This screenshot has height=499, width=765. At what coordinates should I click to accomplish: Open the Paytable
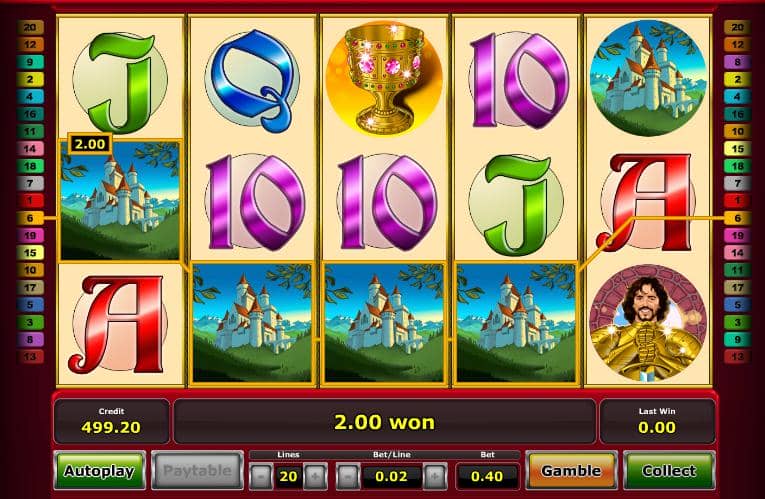click(197, 471)
